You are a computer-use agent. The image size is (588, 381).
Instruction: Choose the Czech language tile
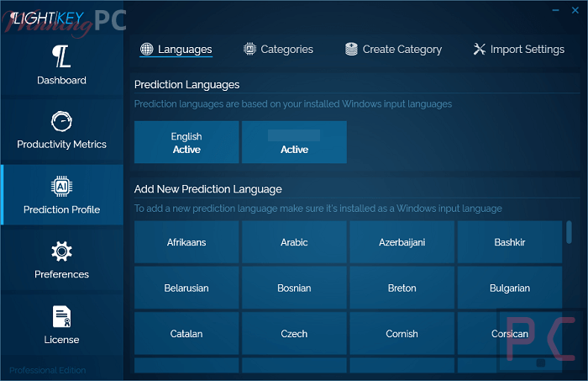point(294,333)
